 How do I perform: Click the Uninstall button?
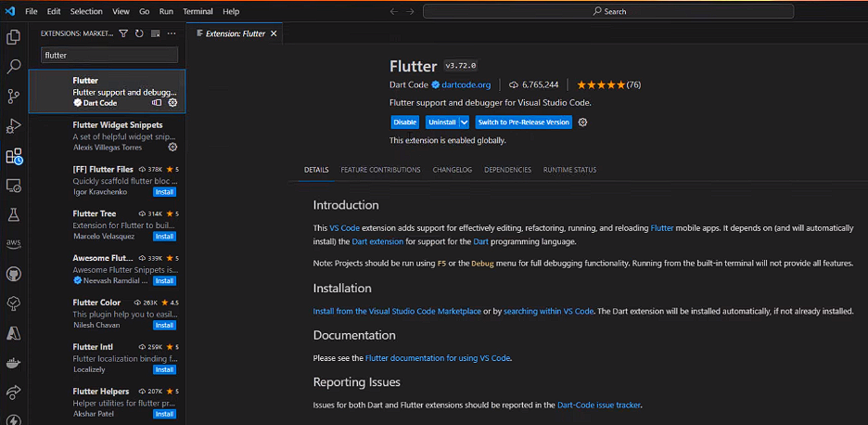coord(442,122)
